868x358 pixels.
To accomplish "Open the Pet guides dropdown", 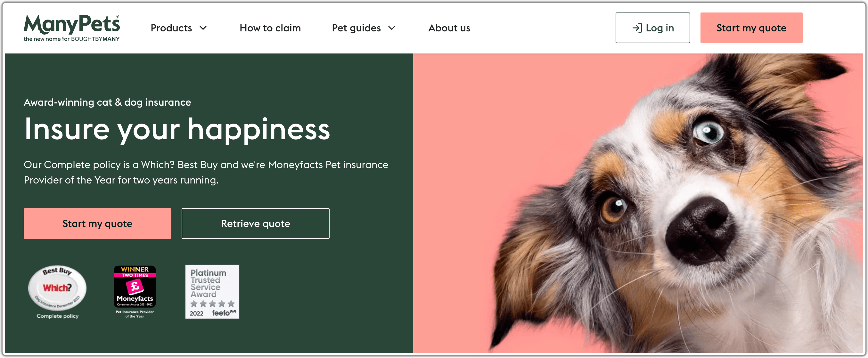I will click(356, 28).
